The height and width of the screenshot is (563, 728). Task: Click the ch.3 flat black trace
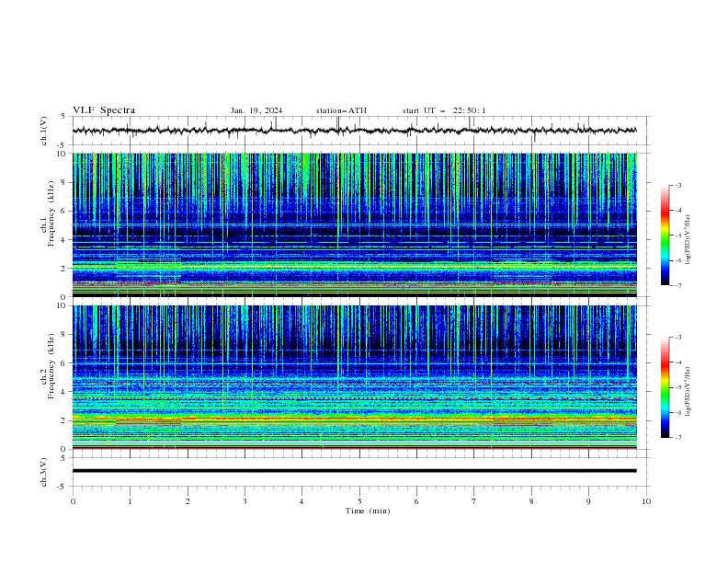click(x=354, y=471)
